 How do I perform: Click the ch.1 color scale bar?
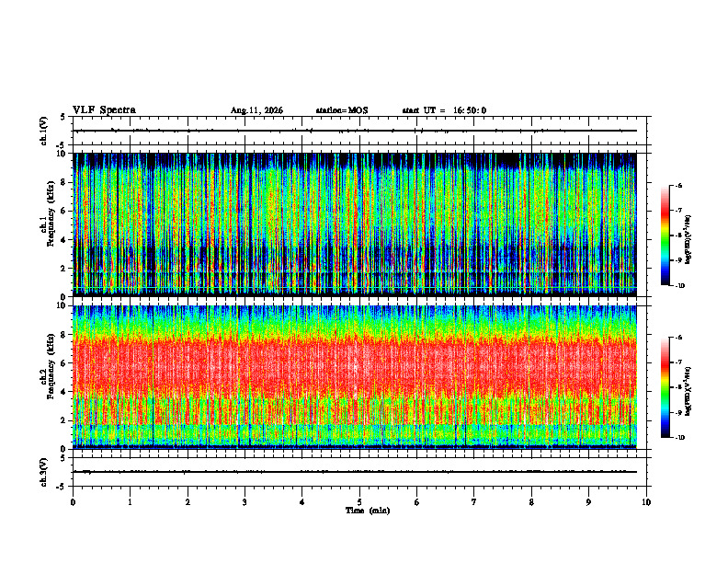pos(665,236)
